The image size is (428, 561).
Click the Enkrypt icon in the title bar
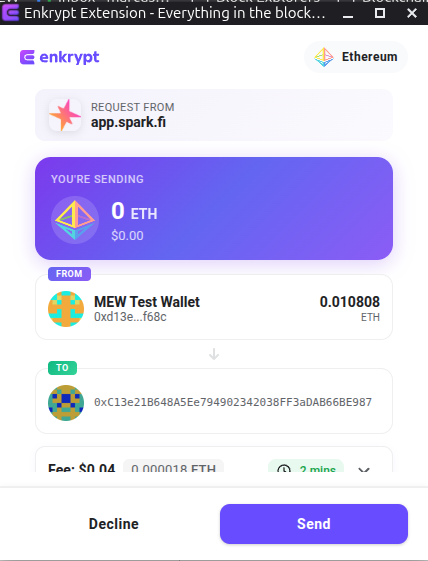pyautogui.click(x=10, y=13)
